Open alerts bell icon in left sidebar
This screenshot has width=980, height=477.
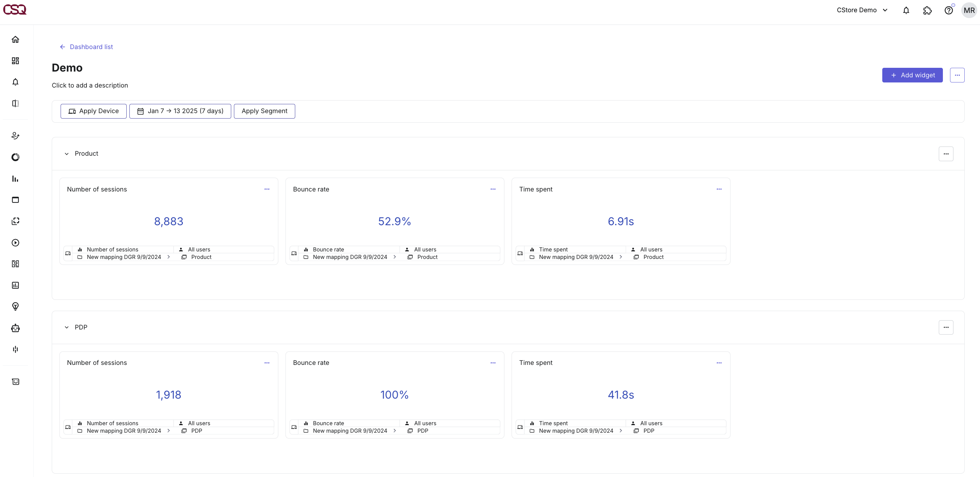[15, 82]
